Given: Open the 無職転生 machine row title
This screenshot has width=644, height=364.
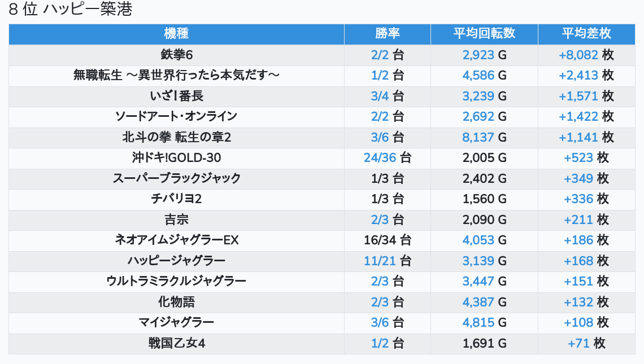Looking at the screenshot, I should (176, 75).
